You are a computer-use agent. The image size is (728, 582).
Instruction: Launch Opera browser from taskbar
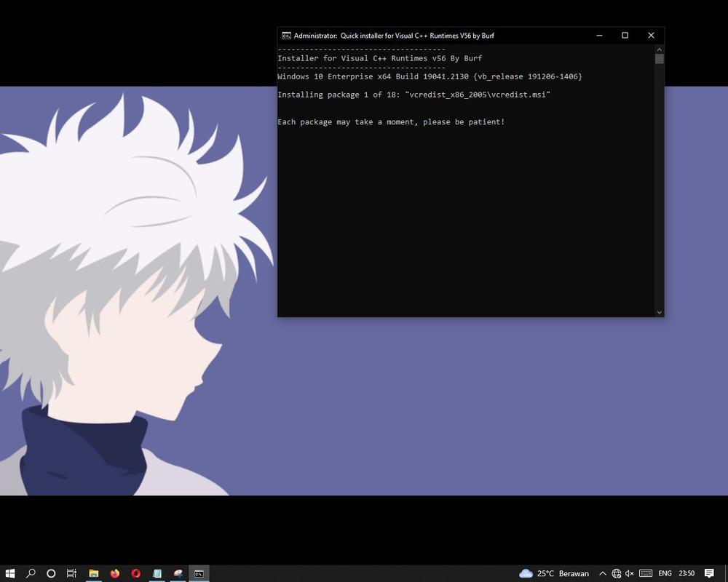[x=135, y=573]
